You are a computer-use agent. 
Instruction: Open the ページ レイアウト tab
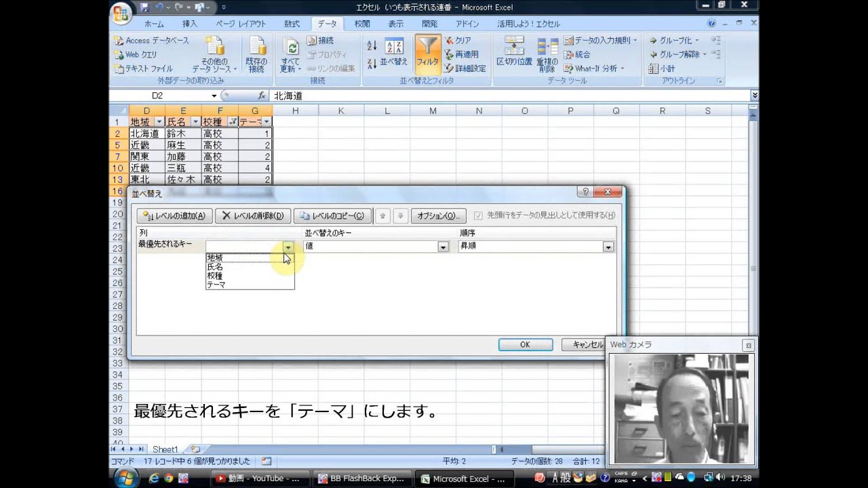click(x=241, y=24)
